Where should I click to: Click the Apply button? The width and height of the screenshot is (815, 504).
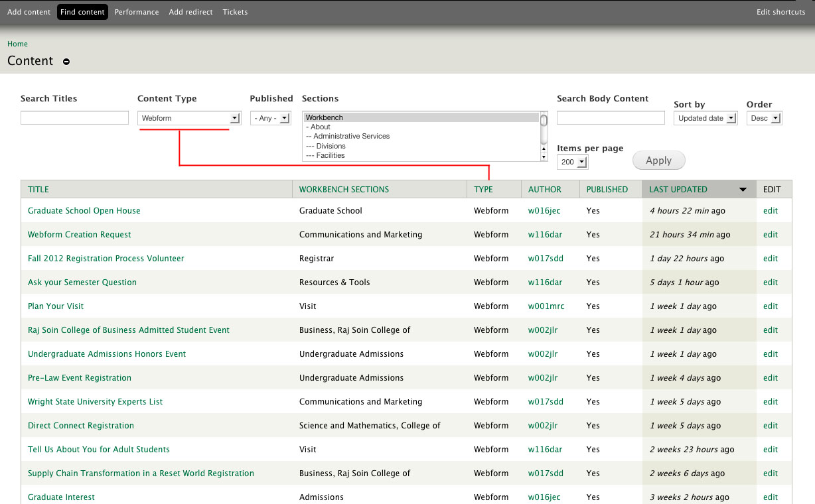658,160
